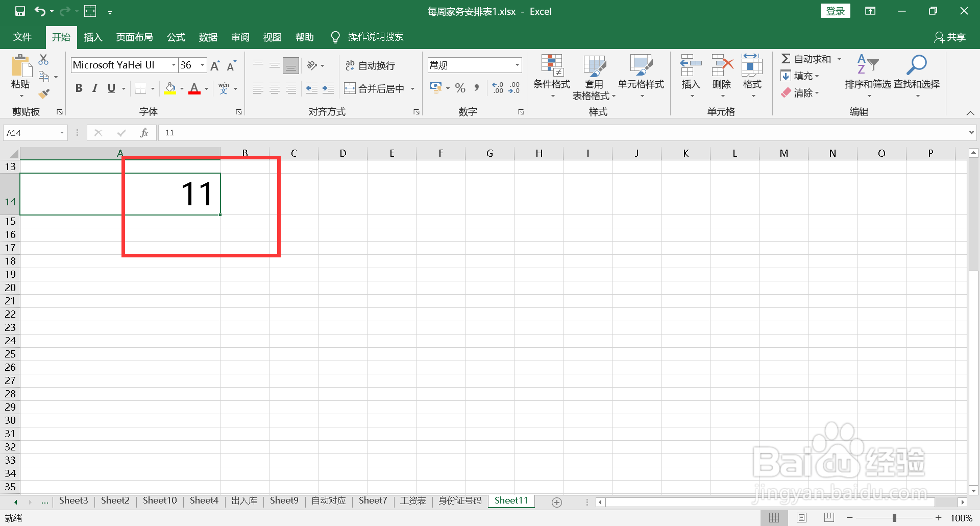Screen dimensions: 980x526
Task: Open the 工资表 sheet tab
Action: [412, 500]
